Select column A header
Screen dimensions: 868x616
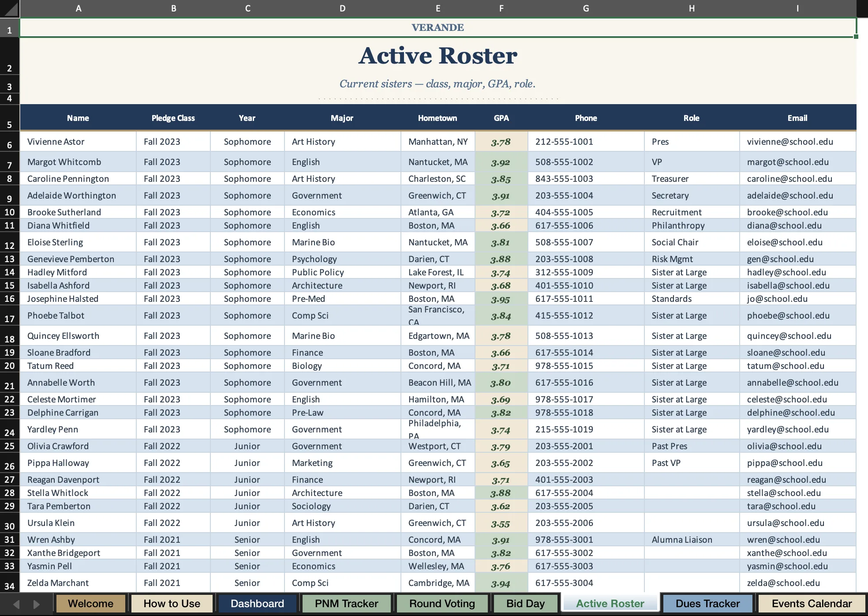[x=79, y=8]
